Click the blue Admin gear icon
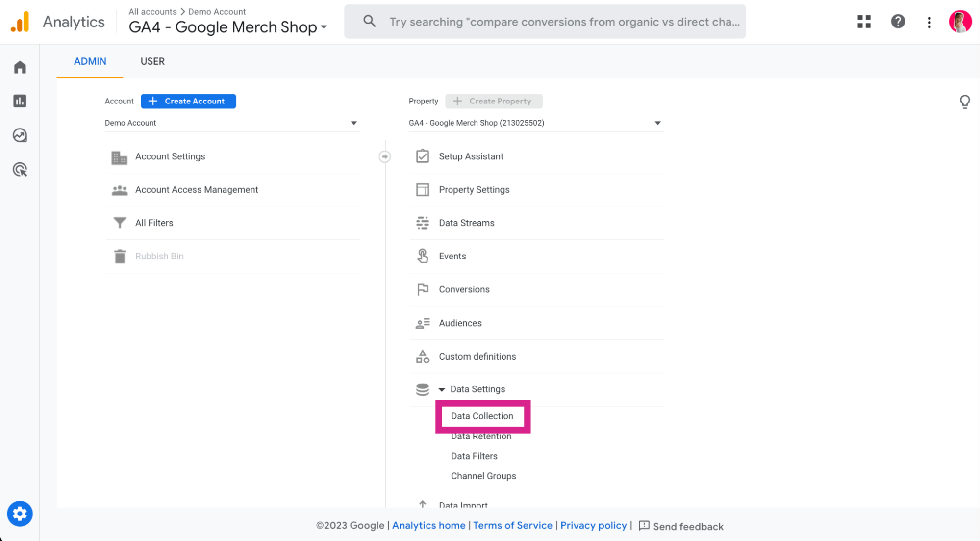The height and width of the screenshot is (541, 980). (20, 514)
